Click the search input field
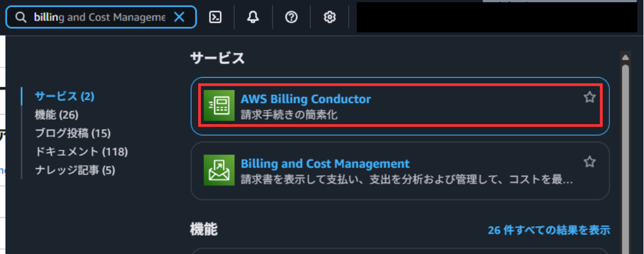The height and width of the screenshot is (254, 644). click(99, 18)
